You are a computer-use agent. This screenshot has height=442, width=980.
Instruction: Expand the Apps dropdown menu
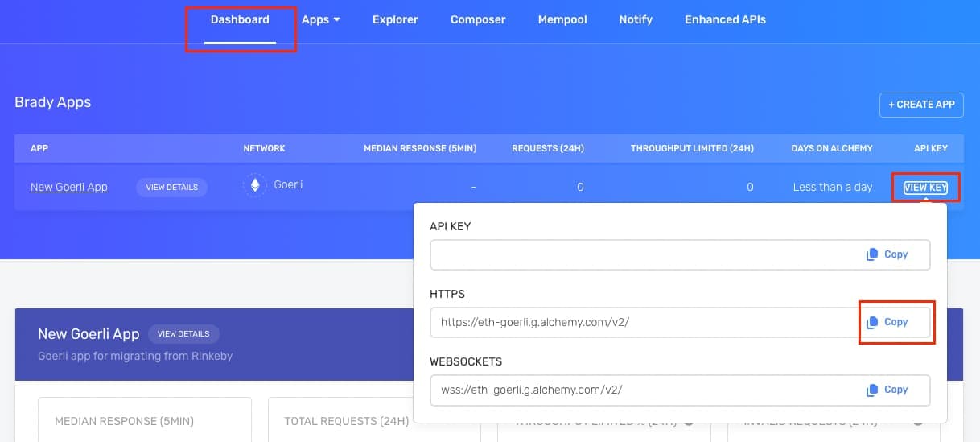click(320, 19)
